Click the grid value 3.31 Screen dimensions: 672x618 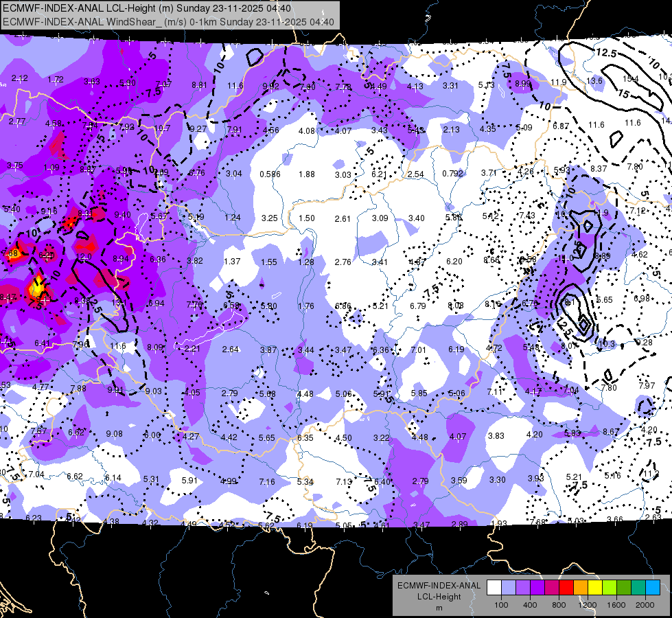450,85
